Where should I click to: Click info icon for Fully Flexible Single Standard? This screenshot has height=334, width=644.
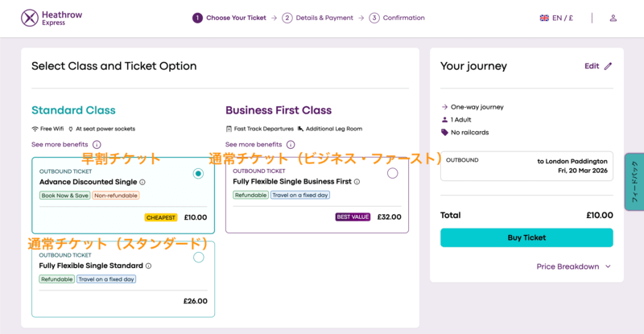pos(149,266)
